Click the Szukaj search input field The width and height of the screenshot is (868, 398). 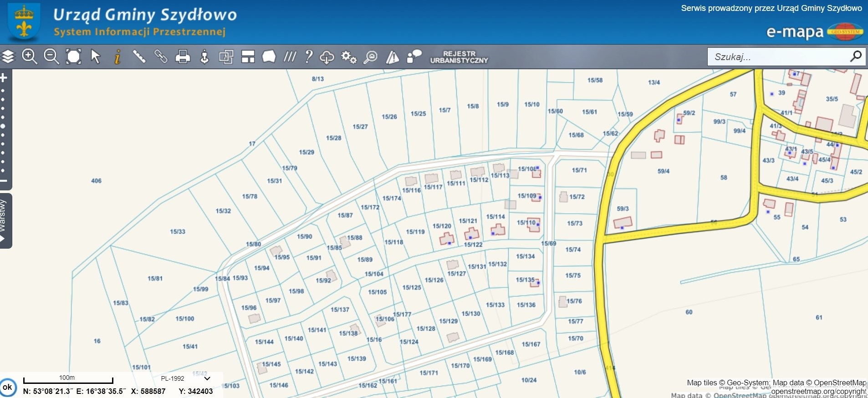pos(778,57)
